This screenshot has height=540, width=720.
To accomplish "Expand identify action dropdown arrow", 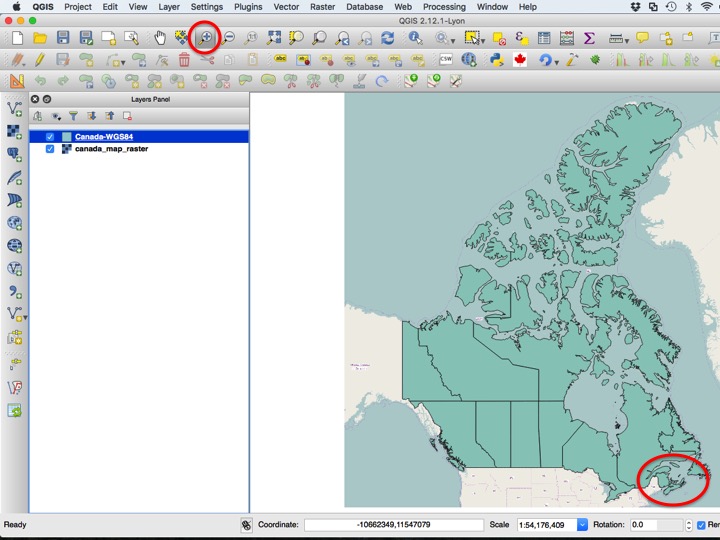I will [453, 41].
